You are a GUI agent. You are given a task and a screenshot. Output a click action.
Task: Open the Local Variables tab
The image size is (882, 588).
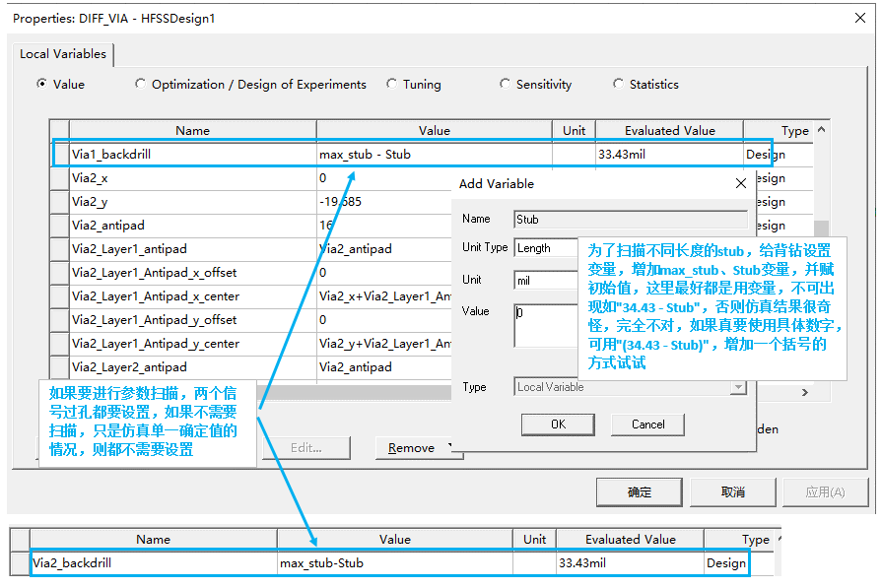tap(61, 54)
